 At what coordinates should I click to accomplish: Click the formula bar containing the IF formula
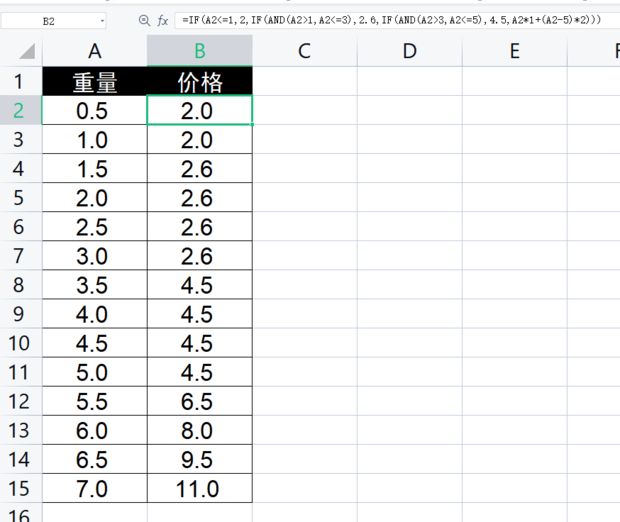(x=397, y=20)
